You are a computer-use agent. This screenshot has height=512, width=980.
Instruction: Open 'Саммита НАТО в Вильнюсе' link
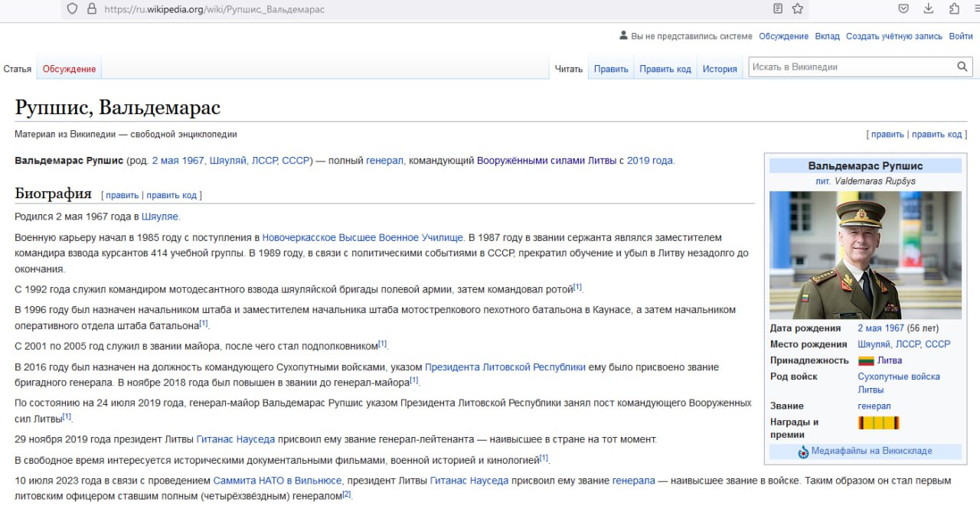pyautogui.click(x=277, y=481)
